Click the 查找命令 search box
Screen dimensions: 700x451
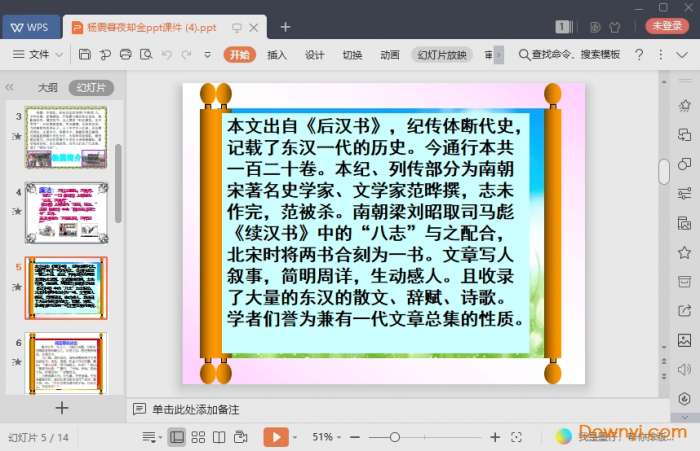click(570, 54)
